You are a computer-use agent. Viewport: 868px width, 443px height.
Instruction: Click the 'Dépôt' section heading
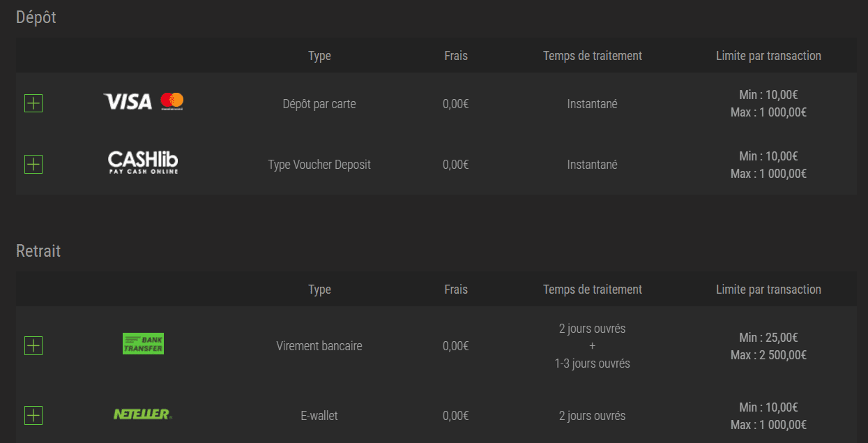[36, 17]
